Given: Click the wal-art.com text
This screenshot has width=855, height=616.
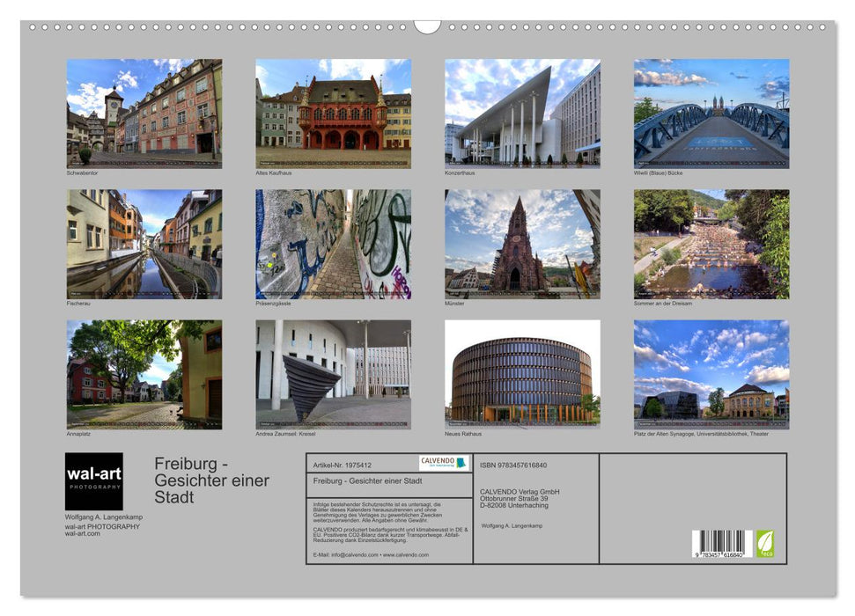Looking at the screenshot, I should pyautogui.click(x=84, y=535).
